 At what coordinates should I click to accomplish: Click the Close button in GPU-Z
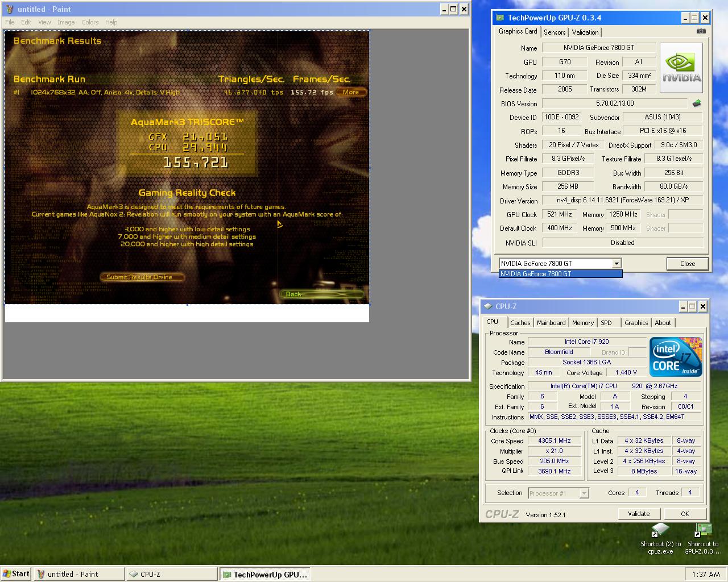(x=688, y=264)
